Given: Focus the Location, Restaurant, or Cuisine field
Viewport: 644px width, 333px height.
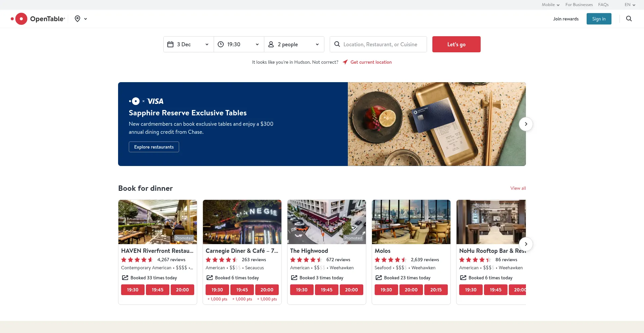Looking at the screenshot, I should 380,44.
